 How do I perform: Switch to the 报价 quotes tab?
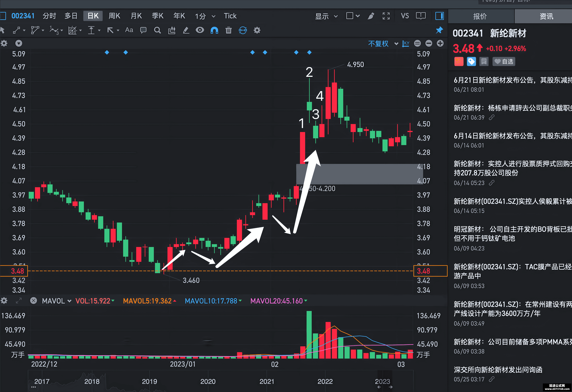(480, 16)
